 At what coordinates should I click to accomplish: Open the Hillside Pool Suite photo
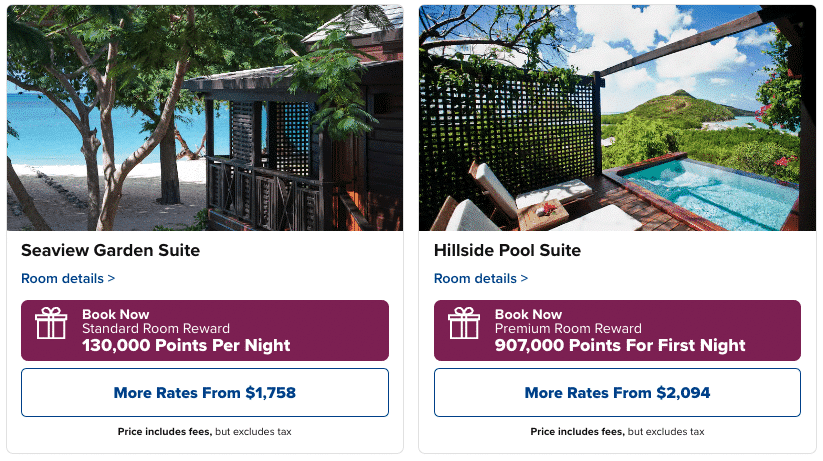(617, 118)
